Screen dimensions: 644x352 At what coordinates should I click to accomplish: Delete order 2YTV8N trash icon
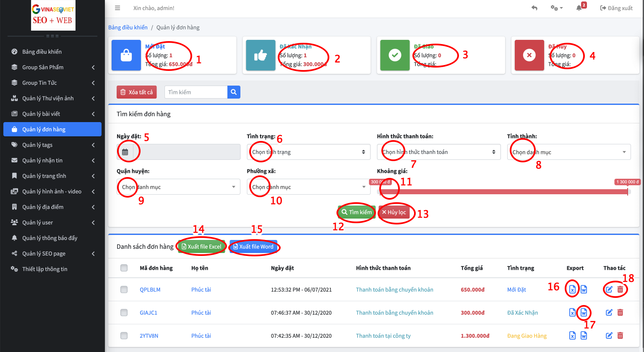pos(620,336)
